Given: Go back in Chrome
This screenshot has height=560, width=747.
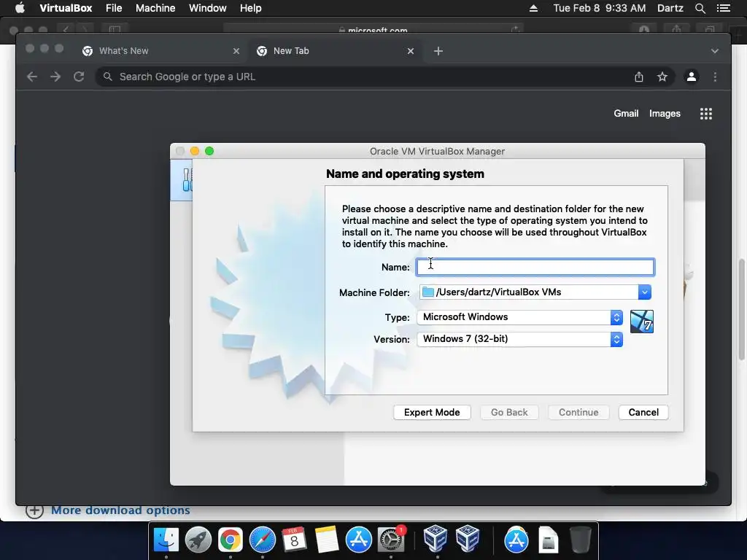Looking at the screenshot, I should pos(32,77).
